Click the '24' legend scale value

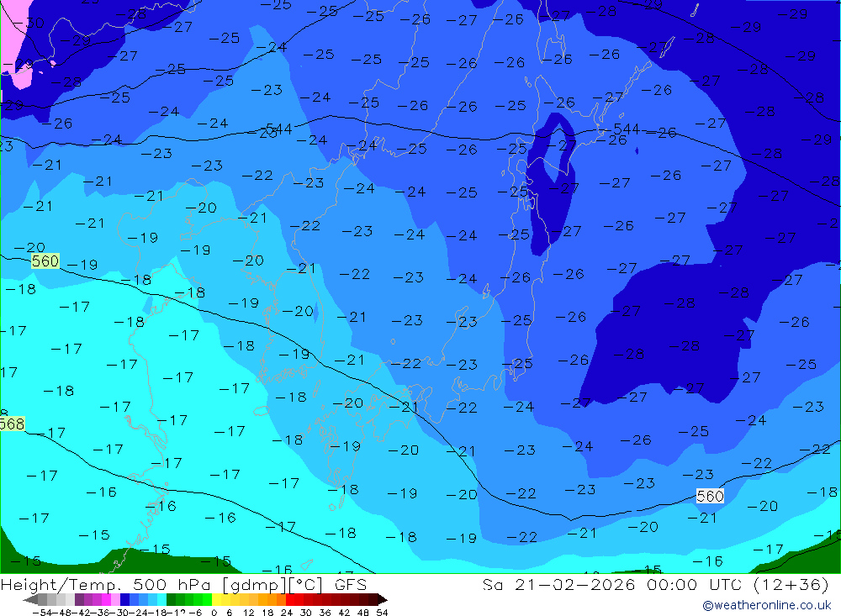tap(287, 613)
